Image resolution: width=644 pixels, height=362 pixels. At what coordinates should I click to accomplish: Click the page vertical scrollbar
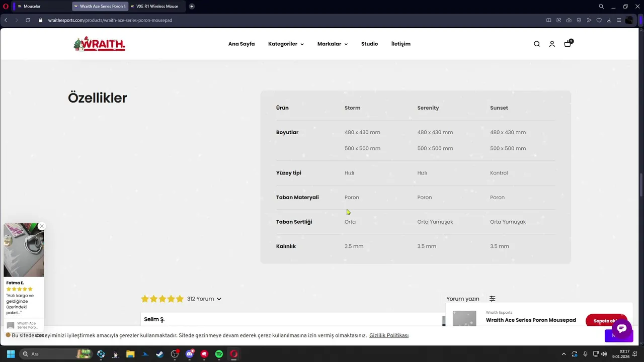(x=641, y=186)
